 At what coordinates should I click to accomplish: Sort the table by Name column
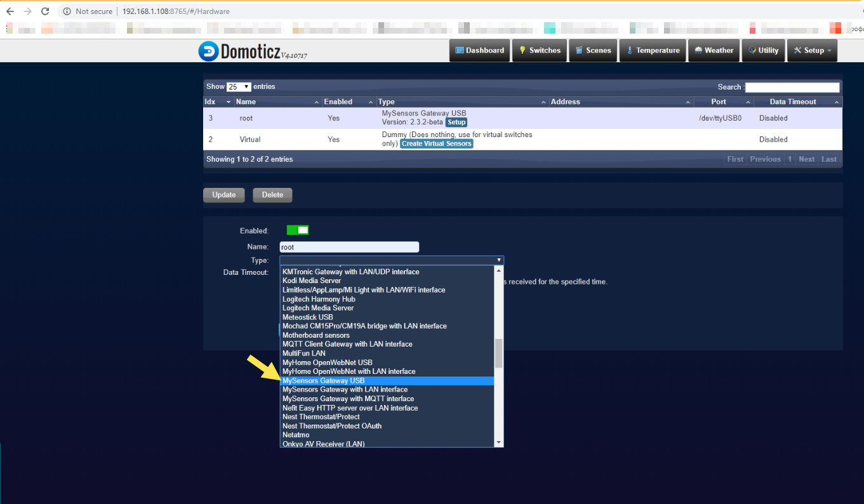pyautogui.click(x=277, y=102)
